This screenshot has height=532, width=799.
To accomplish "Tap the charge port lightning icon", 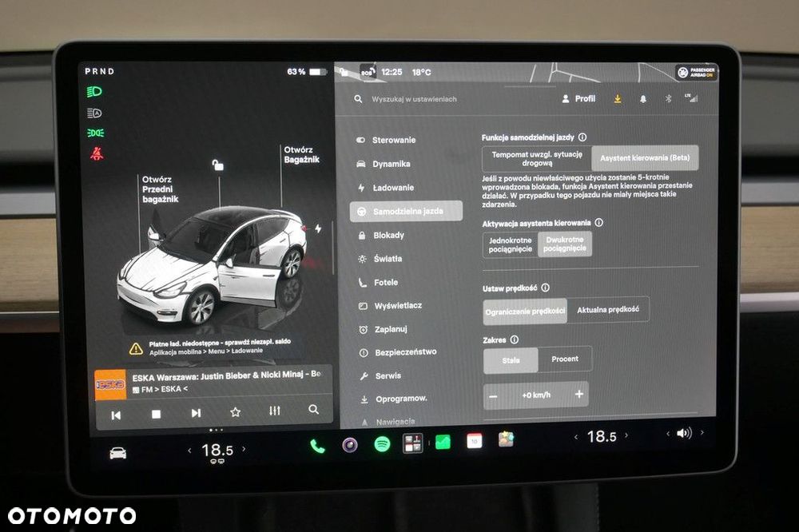I will pyautogui.click(x=318, y=228).
